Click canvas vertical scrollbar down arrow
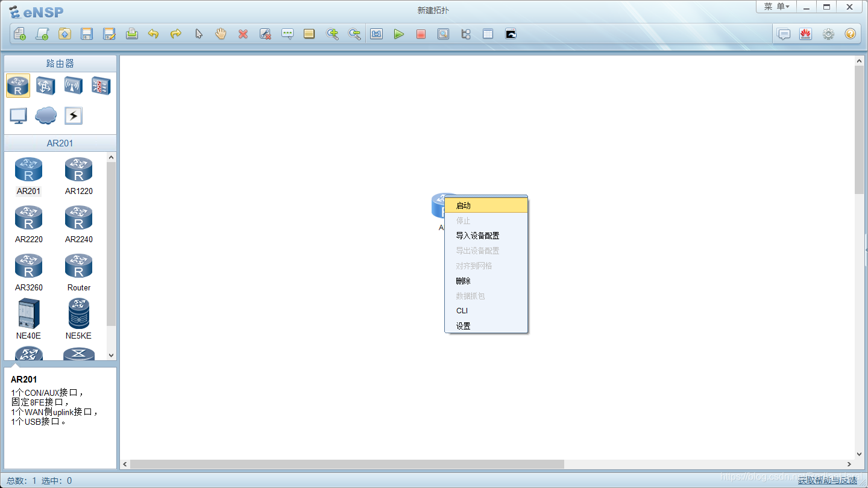The image size is (868, 488). tap(860, 454)
